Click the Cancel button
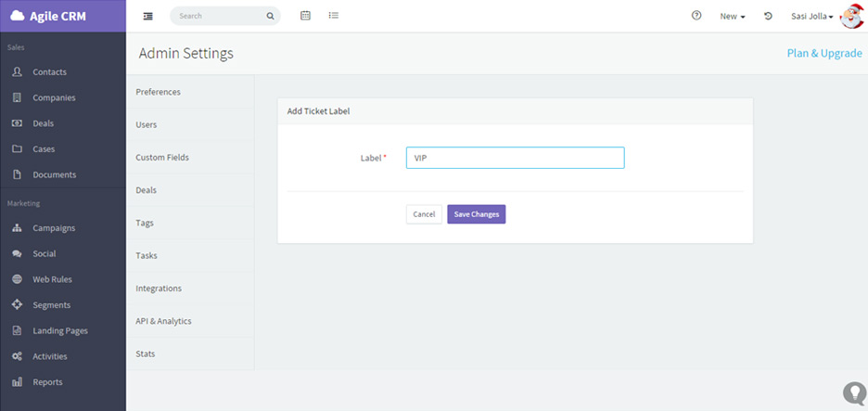 [424, 214]
